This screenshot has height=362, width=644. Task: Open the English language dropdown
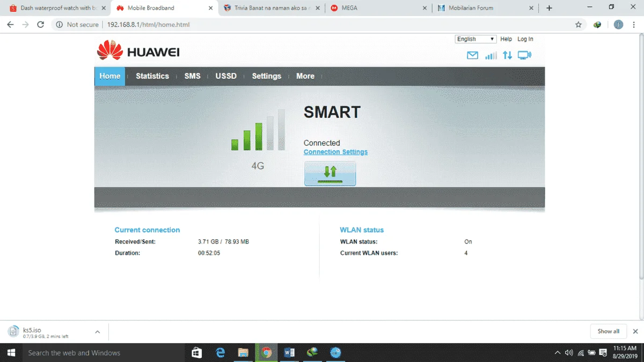pos(475,39)
